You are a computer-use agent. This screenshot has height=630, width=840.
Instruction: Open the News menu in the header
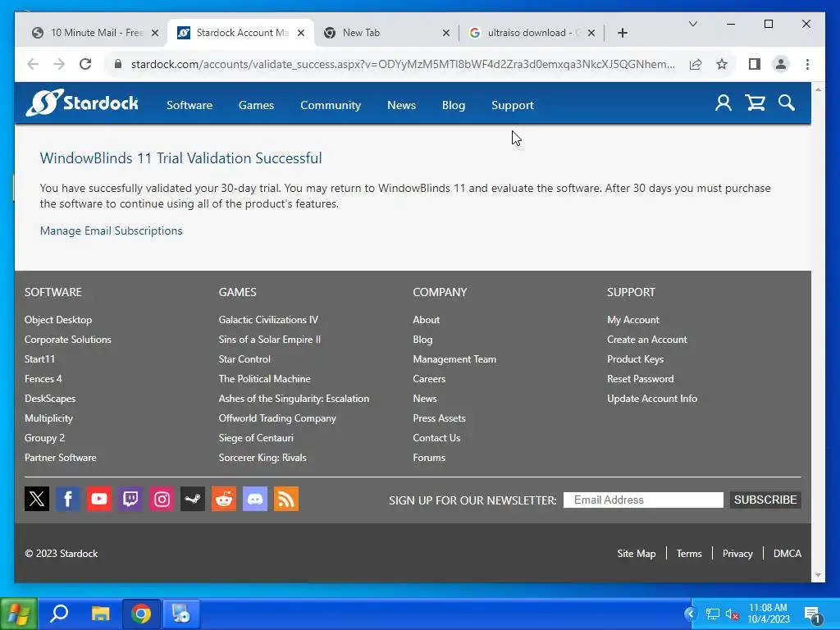pyautogui.click(x=401, y=105)
